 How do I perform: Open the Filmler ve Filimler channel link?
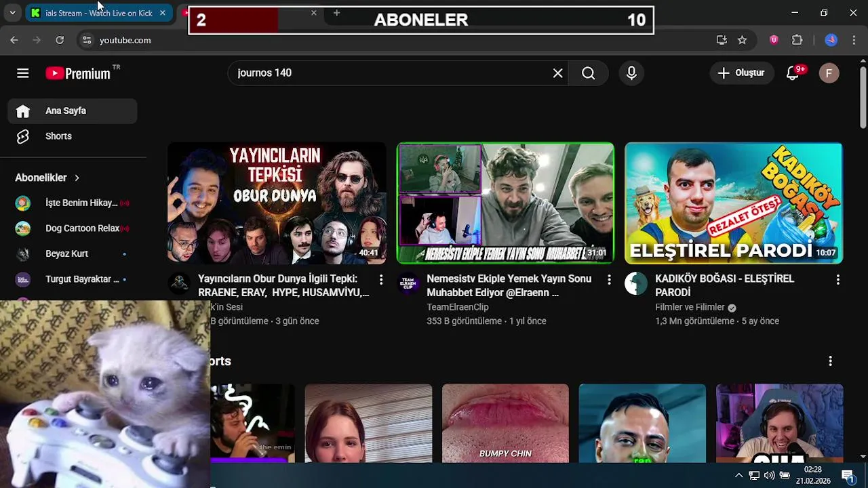(690, 307)
